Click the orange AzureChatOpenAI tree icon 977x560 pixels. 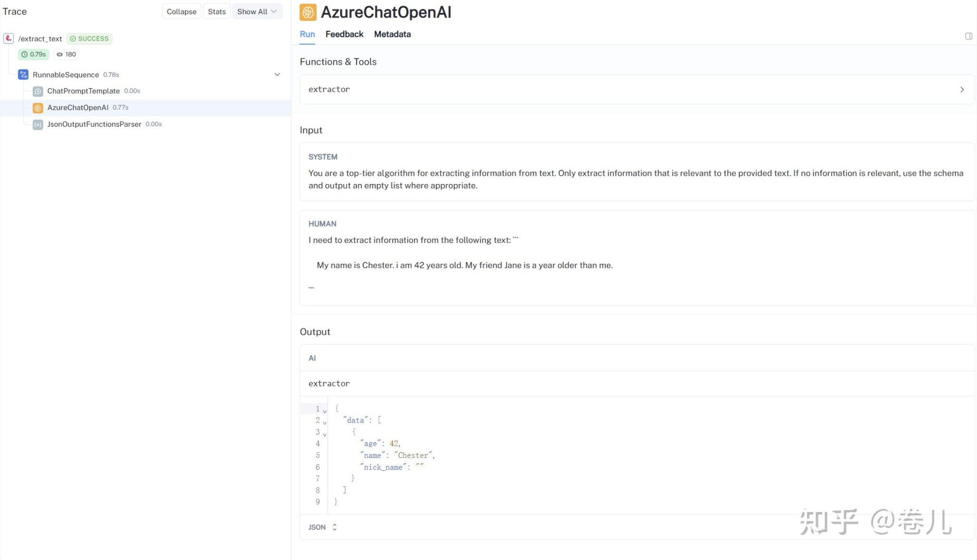[x=38, y=107]
